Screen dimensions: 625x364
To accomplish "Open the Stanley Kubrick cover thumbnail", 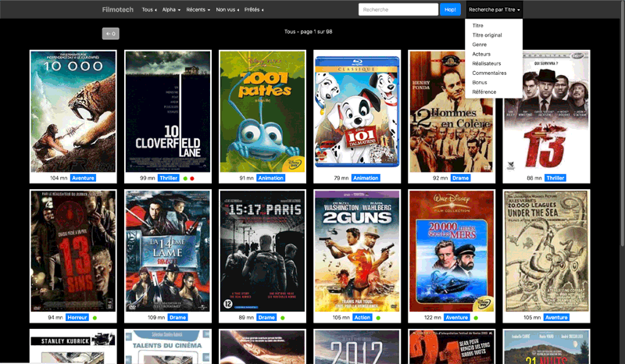I will (x=73, y=347).
